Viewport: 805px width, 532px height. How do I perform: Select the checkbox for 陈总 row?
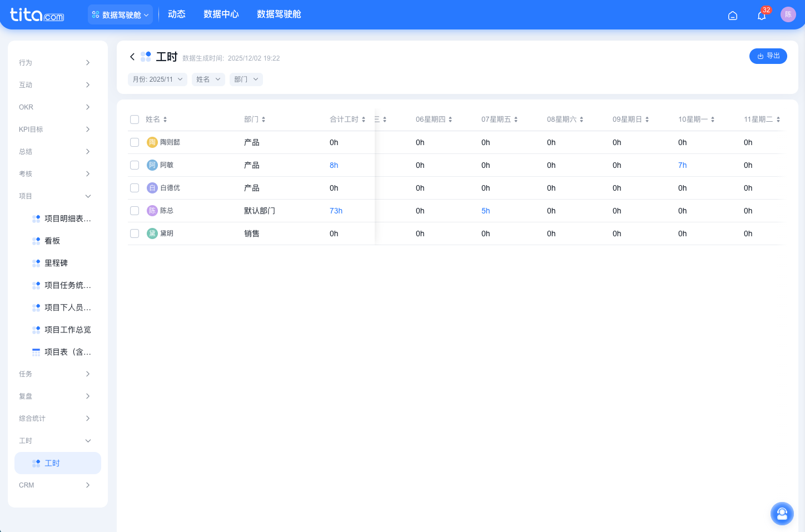[x=135, y=211]
